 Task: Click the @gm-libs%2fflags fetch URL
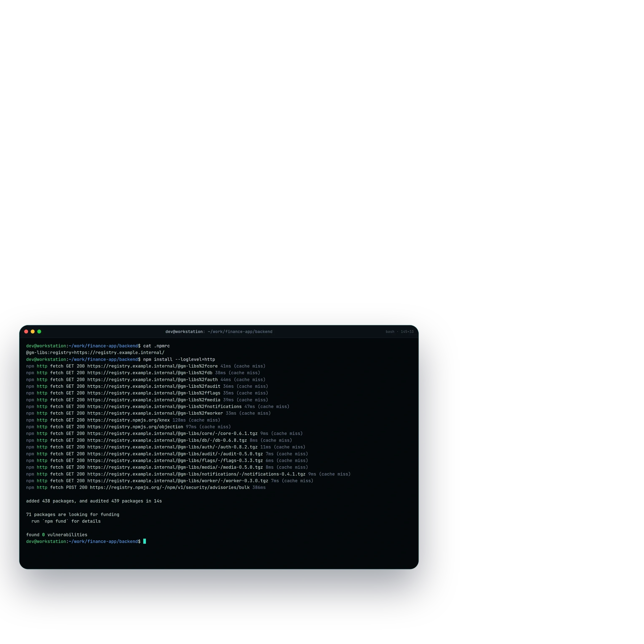coord(154,393)
